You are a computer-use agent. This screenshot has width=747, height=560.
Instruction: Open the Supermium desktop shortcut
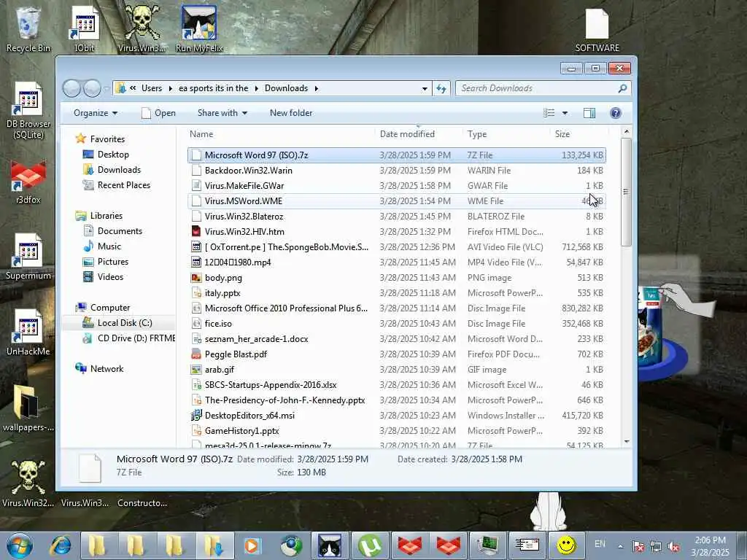pos(28,257)
